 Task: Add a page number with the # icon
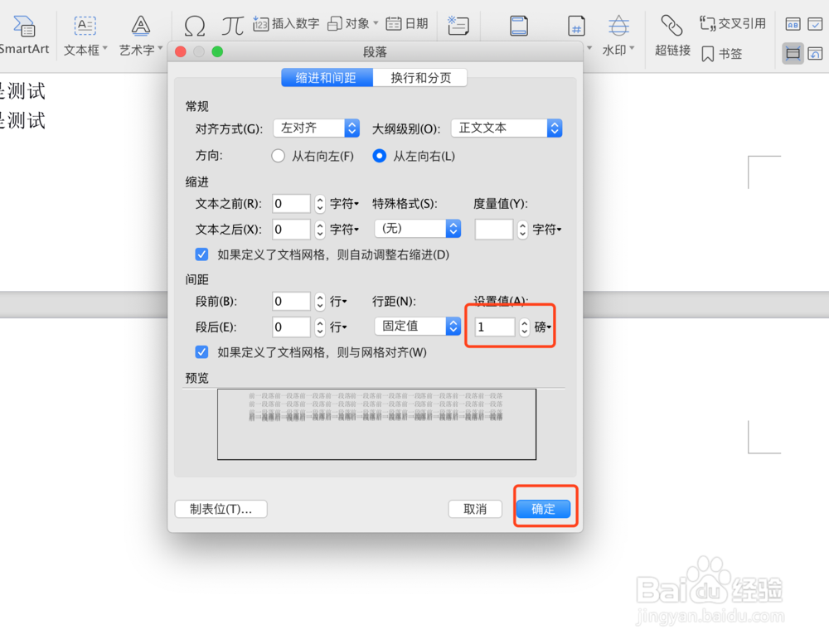tap(576, 26)
